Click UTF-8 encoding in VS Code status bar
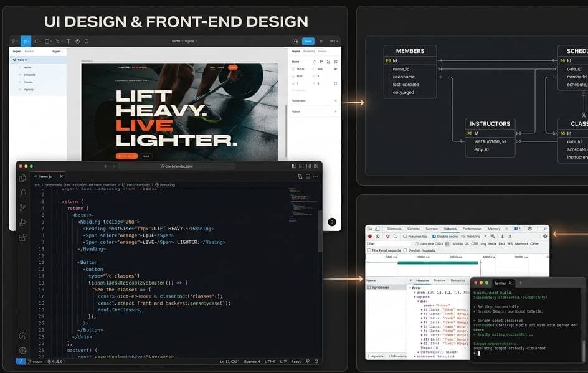Screen dimensions: 588x373 pos(270,361)
